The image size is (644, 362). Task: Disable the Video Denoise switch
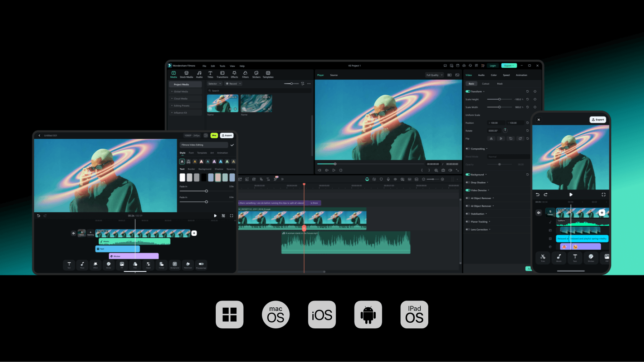[x=468, y=190]
